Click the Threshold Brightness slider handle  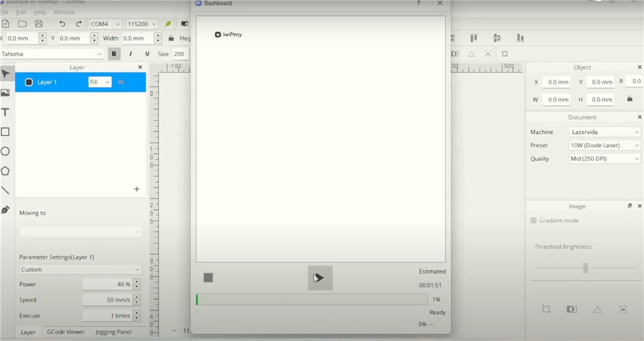pyautogui.click(x=586, y=268)
